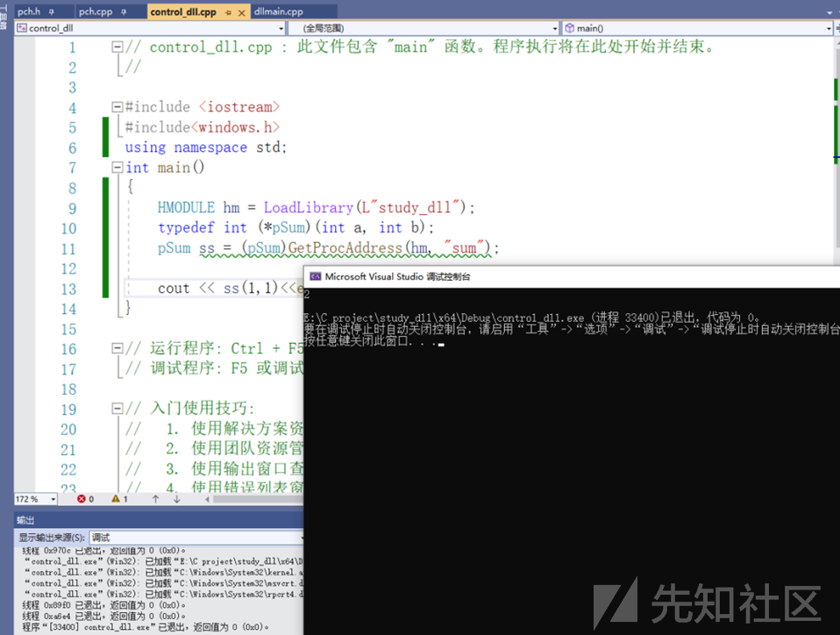840x635 pixels.
Task: Click the console exit-code message line
Action: 531,317
